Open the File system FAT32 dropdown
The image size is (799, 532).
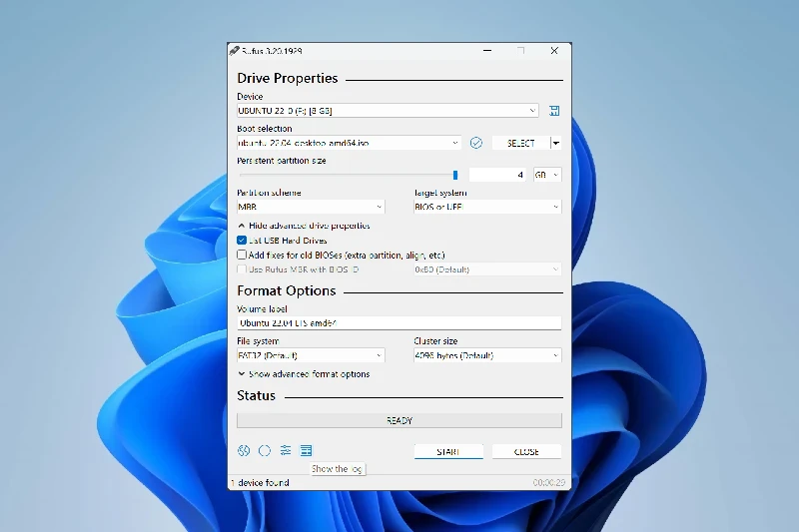click(x=311, y=355)
